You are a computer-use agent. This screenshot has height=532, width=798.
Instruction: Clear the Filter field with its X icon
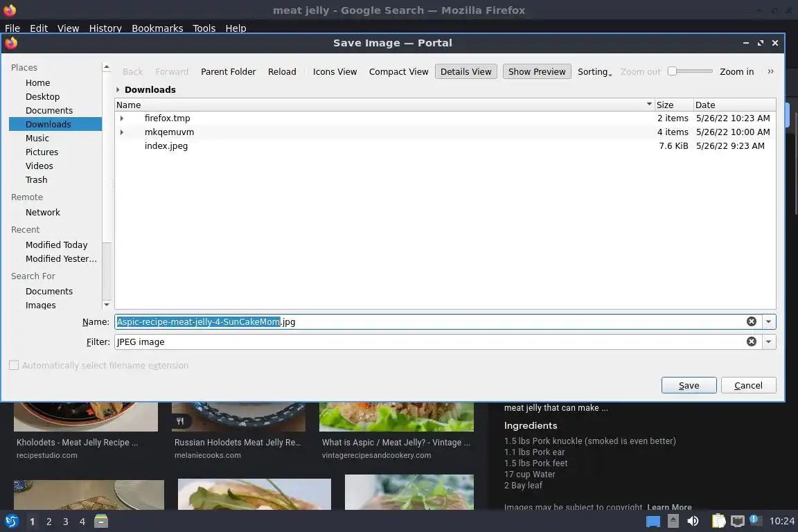point(751,342)
